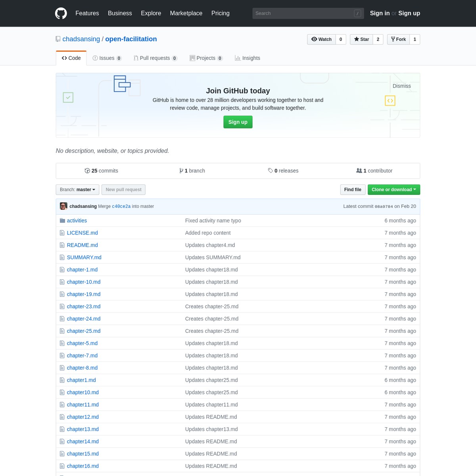This screenshot has height=476, width=476.
Task: Click the repository book icon beside chadsansing
Action: click(x=58, y=39)
